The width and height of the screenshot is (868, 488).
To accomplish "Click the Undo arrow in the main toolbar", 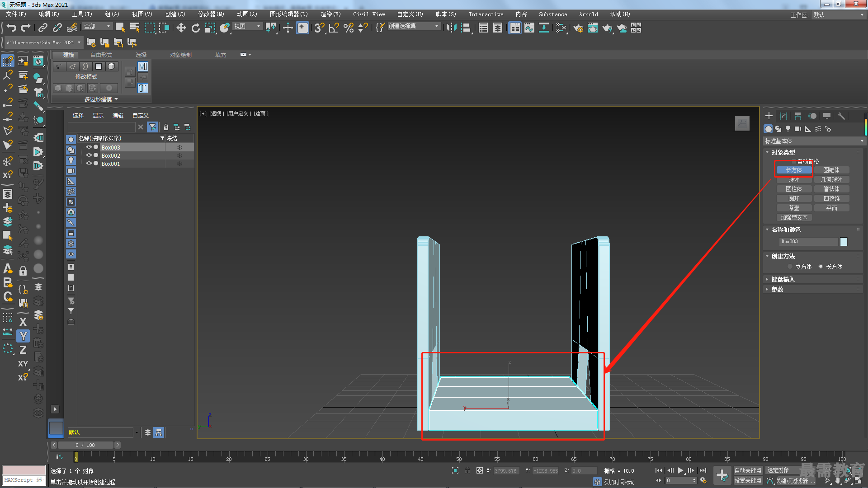I will pyautogui.click(x=11, y=28).
